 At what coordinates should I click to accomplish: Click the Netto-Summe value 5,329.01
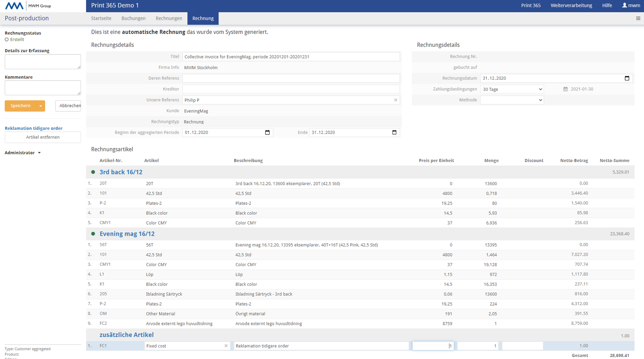click(621, 172)
